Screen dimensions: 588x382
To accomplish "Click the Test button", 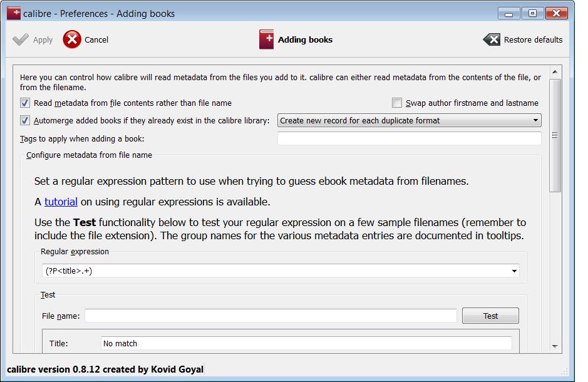I will [x=490, y=316].
